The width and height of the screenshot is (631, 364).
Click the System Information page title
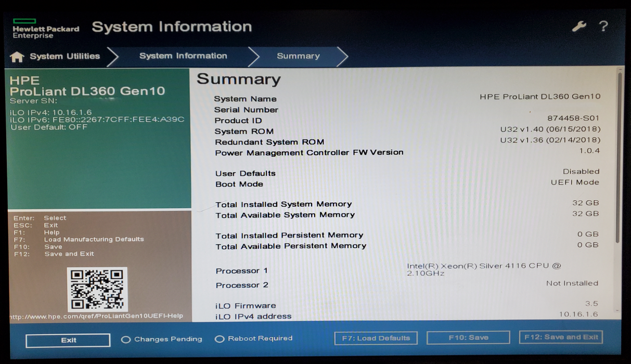pyautogui.click(x=172, y=27)
